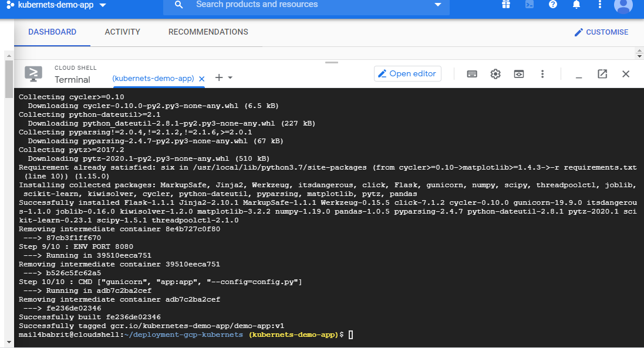Open the Help question mark icon
This screenshot has width=644, height=348.
pyautogui.click(x=553, y=5)
